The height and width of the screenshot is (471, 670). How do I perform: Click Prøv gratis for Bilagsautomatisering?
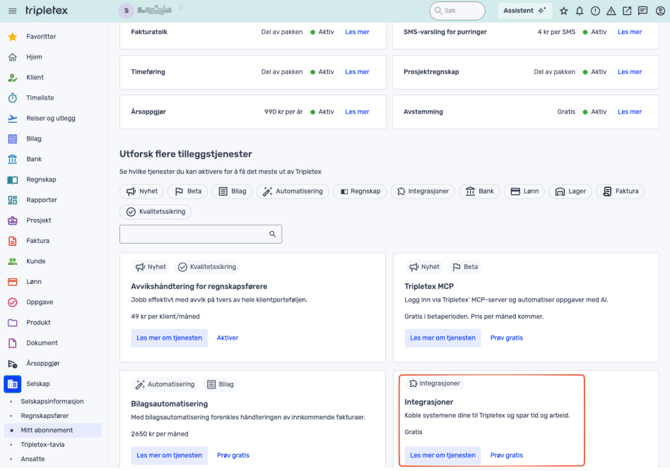[x=233, y=456]
